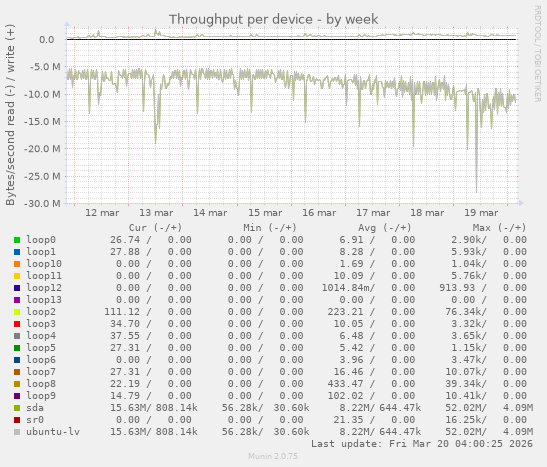Click the loop5 dark green swatch
Image resolution: width=547 pixels, height=467 pixels.
click(x=17, y=348)
